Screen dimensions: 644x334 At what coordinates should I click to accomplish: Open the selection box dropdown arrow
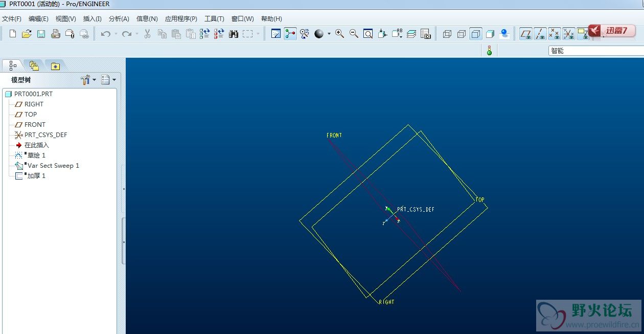[x=258, y=34]
